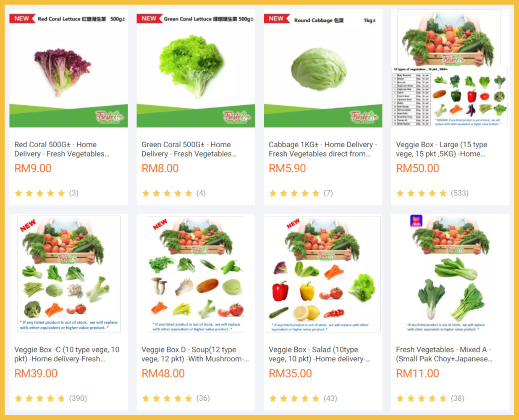Open the Veggie Box D - Soup title

click(x=195, y=354)
